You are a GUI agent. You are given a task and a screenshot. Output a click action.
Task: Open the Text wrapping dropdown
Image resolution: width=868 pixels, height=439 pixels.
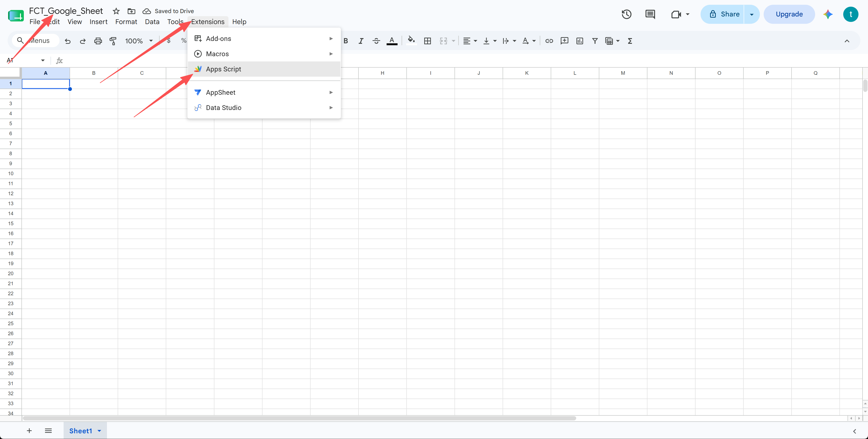pyautogui.click(x=509, y=41)
